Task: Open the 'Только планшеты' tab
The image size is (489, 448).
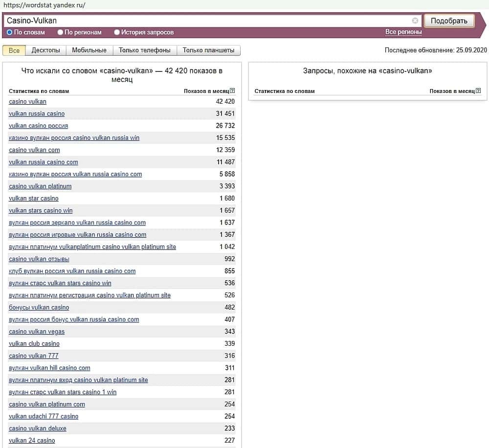Action: (208, 50)
